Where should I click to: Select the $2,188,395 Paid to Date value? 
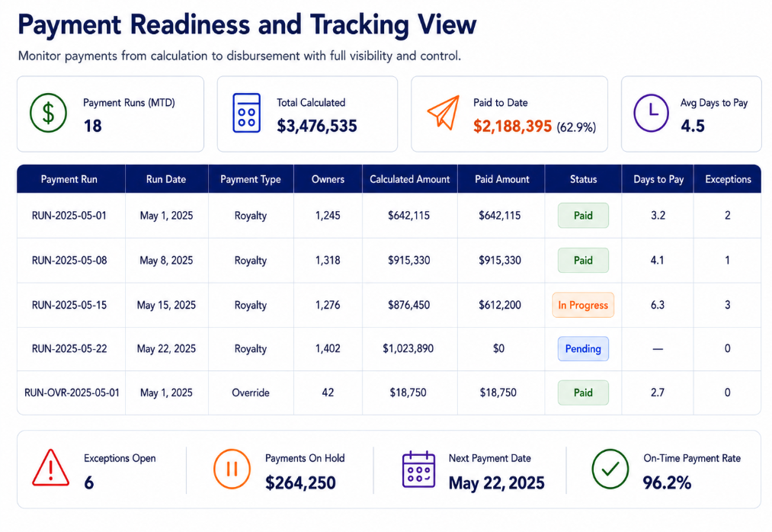513,126
